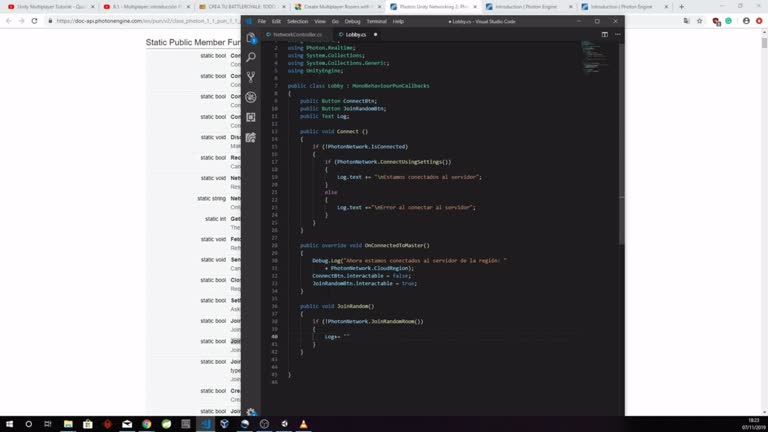The height and width of the screenshot is (432, 768).
Task: Open Visual Studio Code from taskbar
Action: pyautogui.click(x=205, y=424)
